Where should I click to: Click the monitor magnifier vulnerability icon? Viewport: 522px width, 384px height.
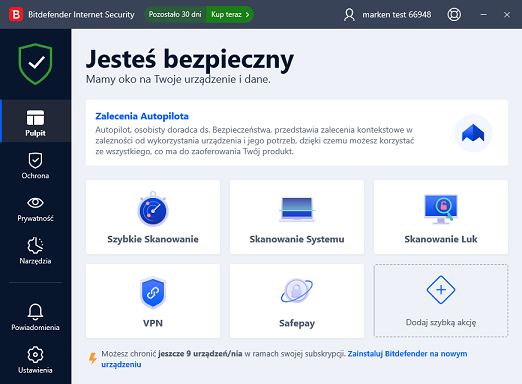point(441,209)
